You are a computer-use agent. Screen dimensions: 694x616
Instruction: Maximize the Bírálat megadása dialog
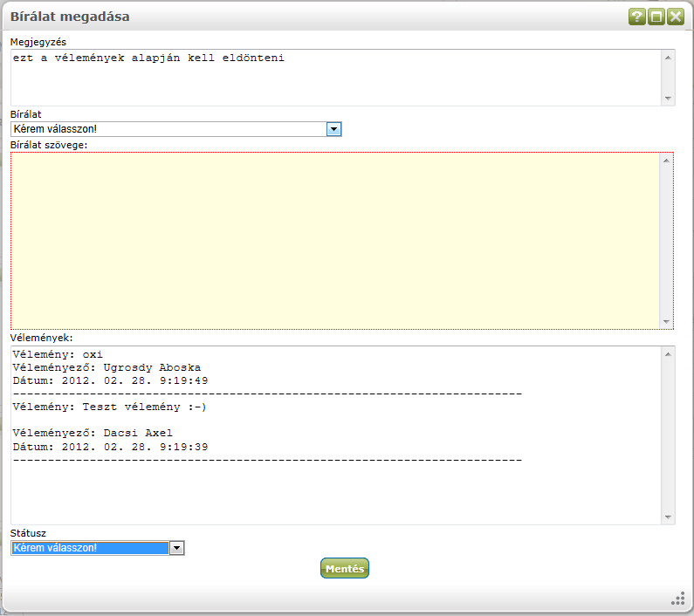656,17
